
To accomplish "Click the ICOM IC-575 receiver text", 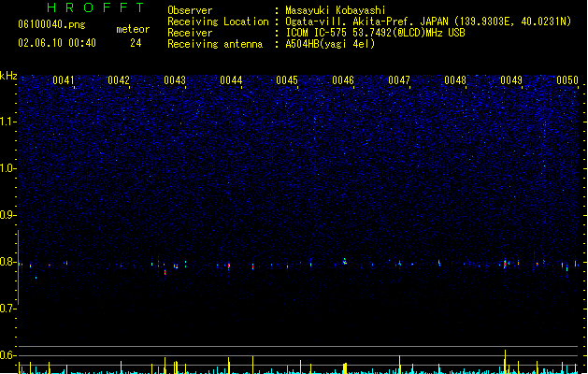I will pos(376,33).
